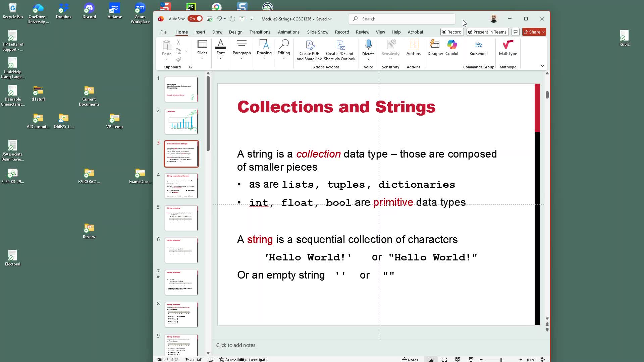Click the Record button
This screenshot has width=644, height=362.
pos(451,32)
